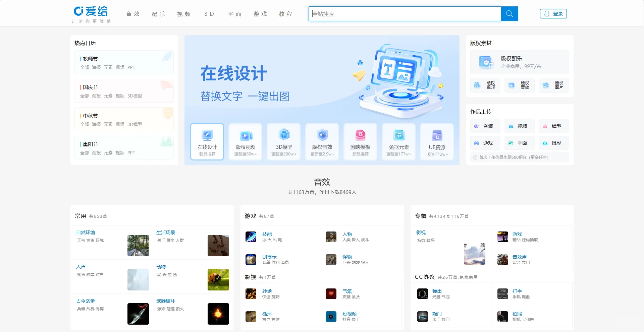Select the 3D模型 cube icon card
This screenshot has height=332, width=644.
tap(283, 135)
